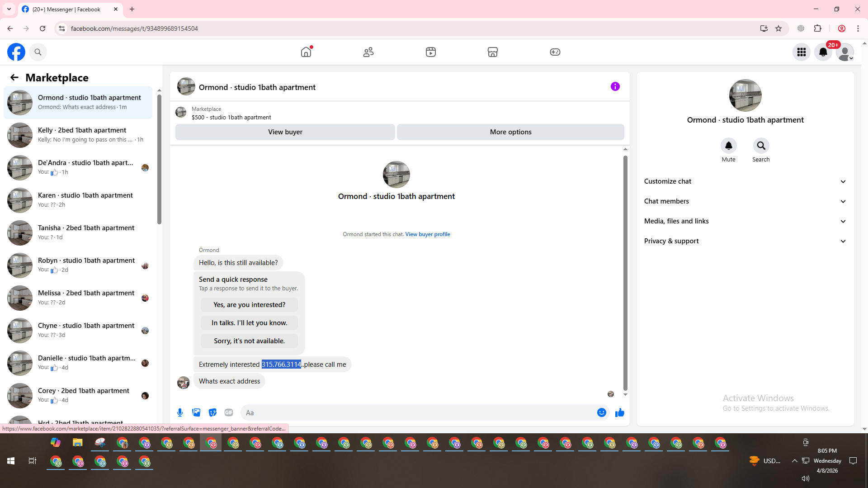The image size is (868, 488).
Task: Click the chat messages scrollbar
Action: point(625,273)
